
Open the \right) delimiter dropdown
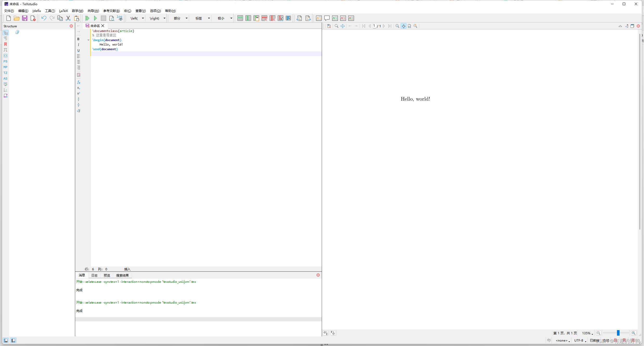(164, 18)
